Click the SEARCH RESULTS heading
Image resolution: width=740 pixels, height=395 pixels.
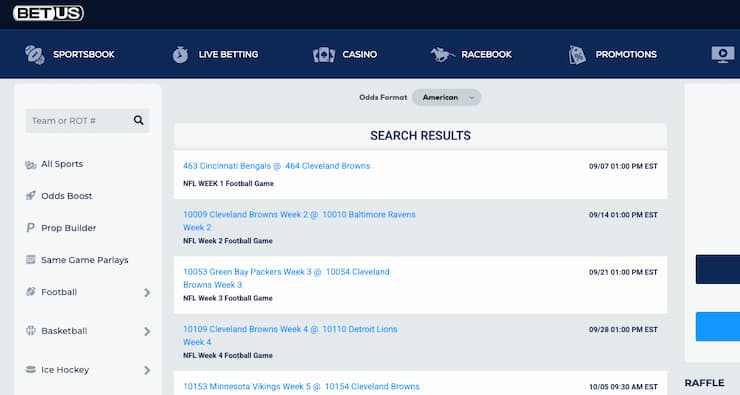point(420,136)
